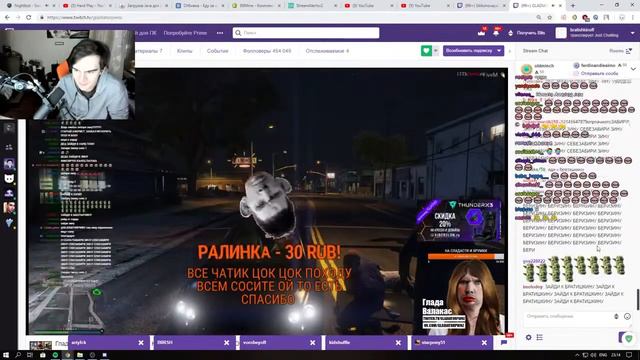This screenshot has width=640, height=360.
Task: Bookmark page with the star icon
Action: pyautogui.click(x=550, y=18)
